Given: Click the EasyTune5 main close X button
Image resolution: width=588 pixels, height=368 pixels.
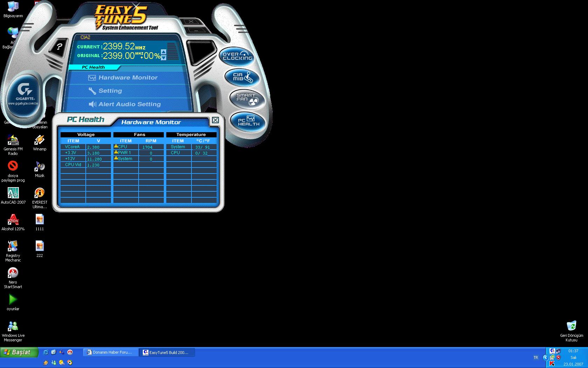Looking at the screenshot, I should pyautogui.click(x=191, y=22).
